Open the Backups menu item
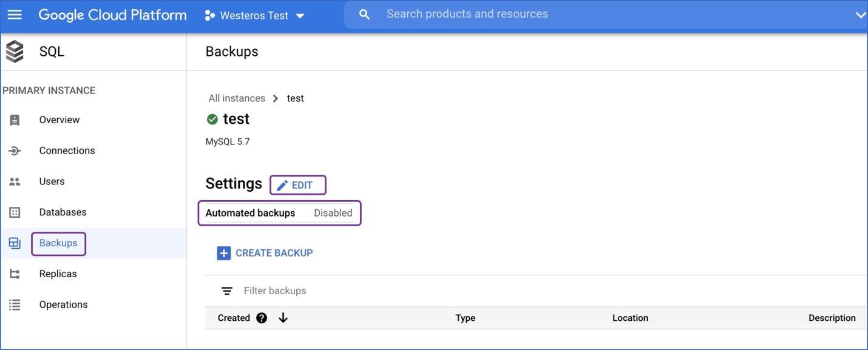Screen dimensions: 868x350 click(58, 243)
